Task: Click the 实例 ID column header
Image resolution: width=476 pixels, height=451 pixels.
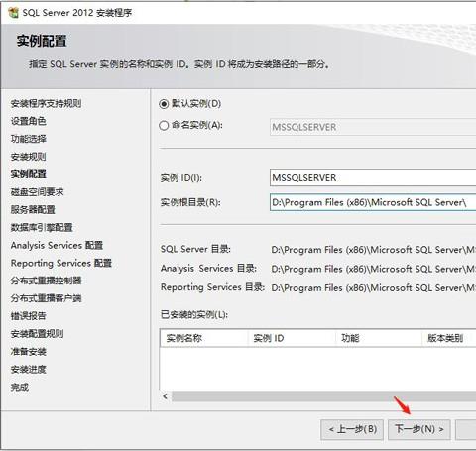Action: click(x=292, y=338)
